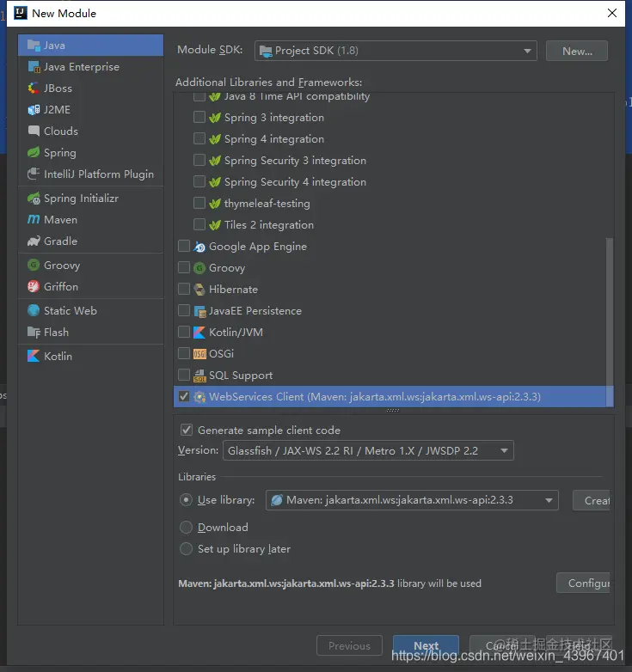Click the OSGi framework icon

(x=199, y=353)
